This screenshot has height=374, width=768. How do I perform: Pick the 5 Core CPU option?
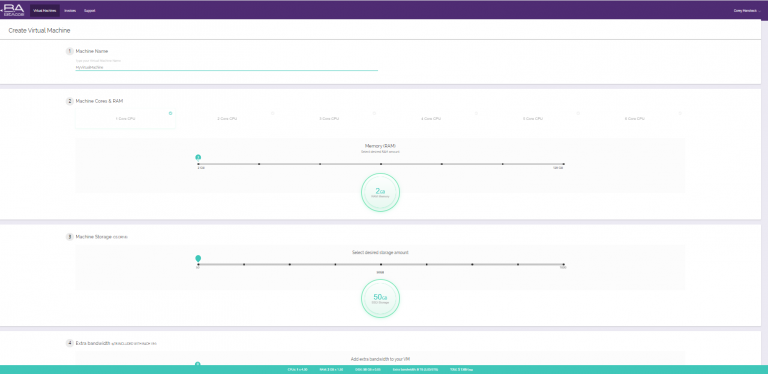coord(533,119)
